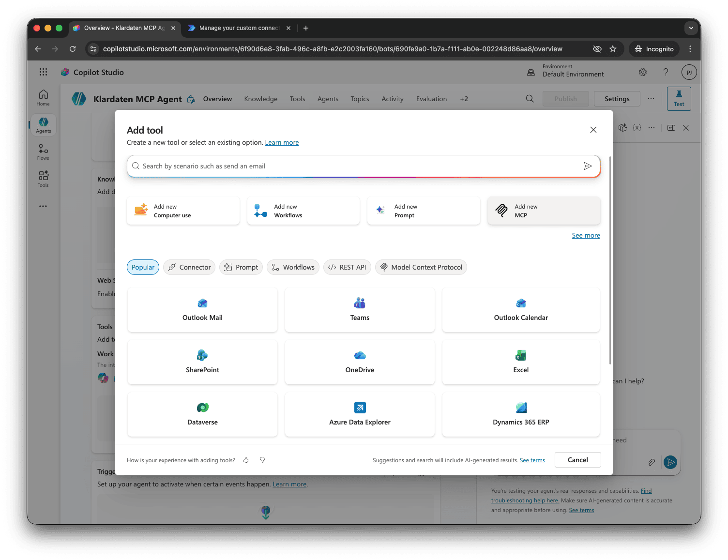Click the Cancel button

tap(577, 460)
